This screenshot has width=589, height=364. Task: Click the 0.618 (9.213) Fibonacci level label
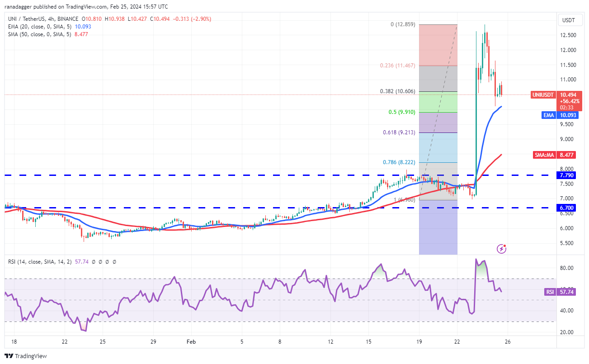(x=398, y=132)
